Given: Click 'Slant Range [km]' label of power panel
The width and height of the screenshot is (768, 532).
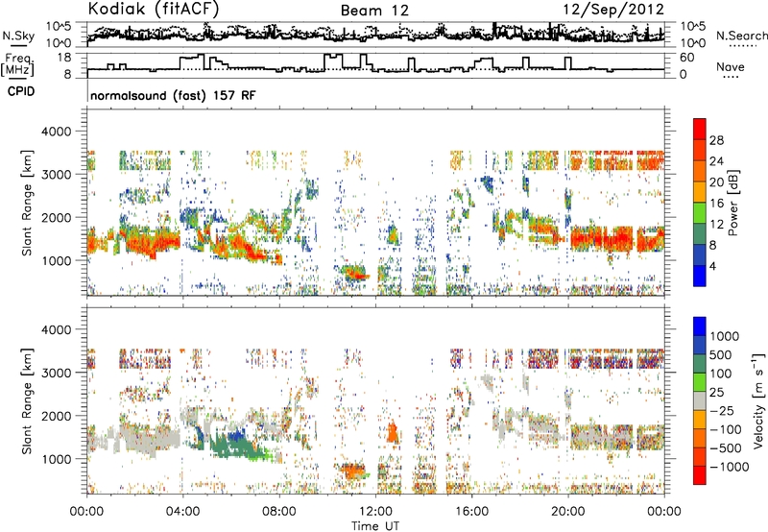Looking at the screenshot, I should tap(27, 203).
